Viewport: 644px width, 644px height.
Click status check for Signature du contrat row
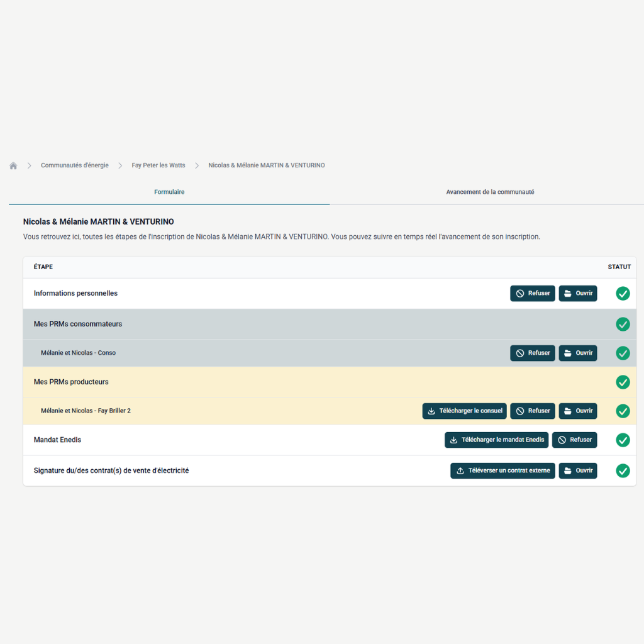(623, 470)
